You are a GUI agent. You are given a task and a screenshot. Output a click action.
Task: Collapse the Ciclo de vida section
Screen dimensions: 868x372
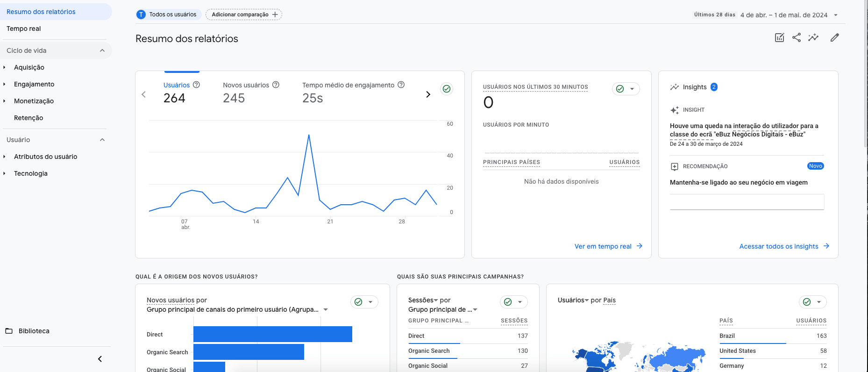[102, 50]
